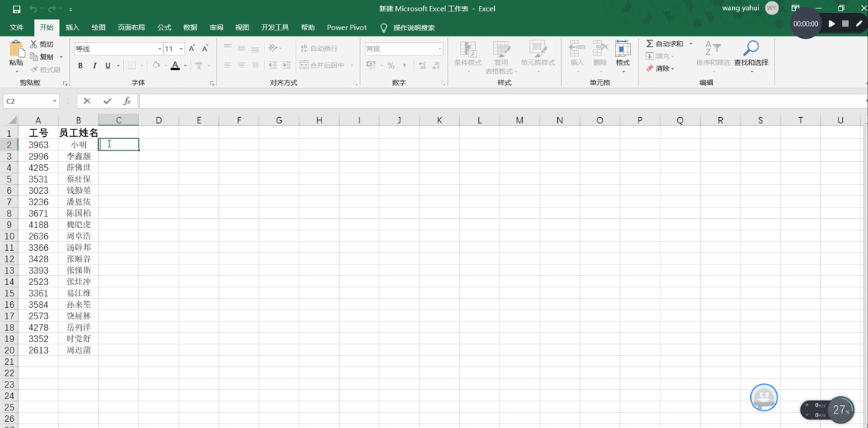The width and height of the screenshot is (868, 428).
Task: Click the fx insert function icon
Action: pyautogui.click(x=127, y=101)
